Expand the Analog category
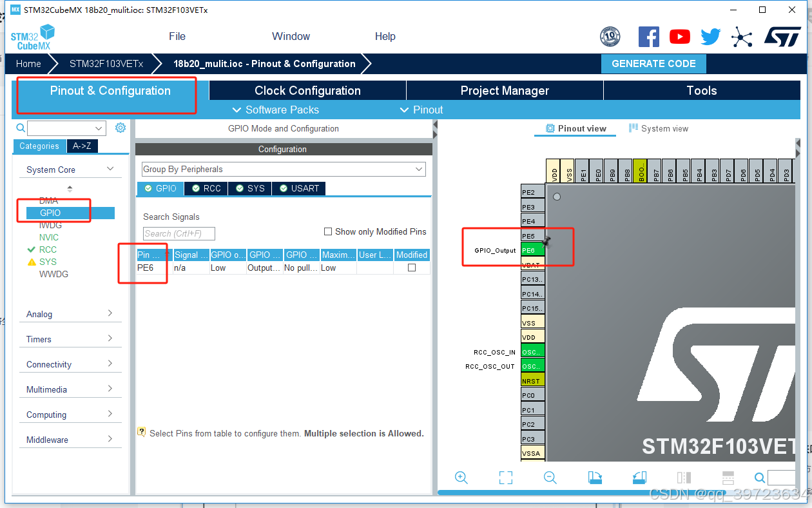 70,314
